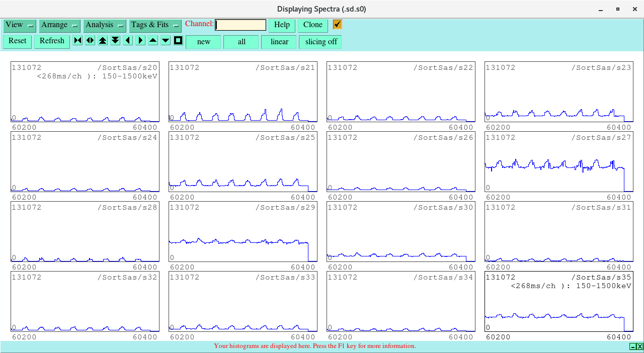Image resolution: width=644 pixels, height=353 pixels.
Task: Open the View dropdown menu
Action: (x=20, y=25)
